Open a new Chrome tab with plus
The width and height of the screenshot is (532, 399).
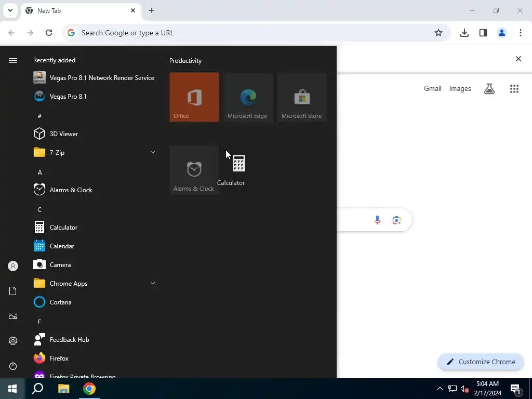tap(152, 10)
